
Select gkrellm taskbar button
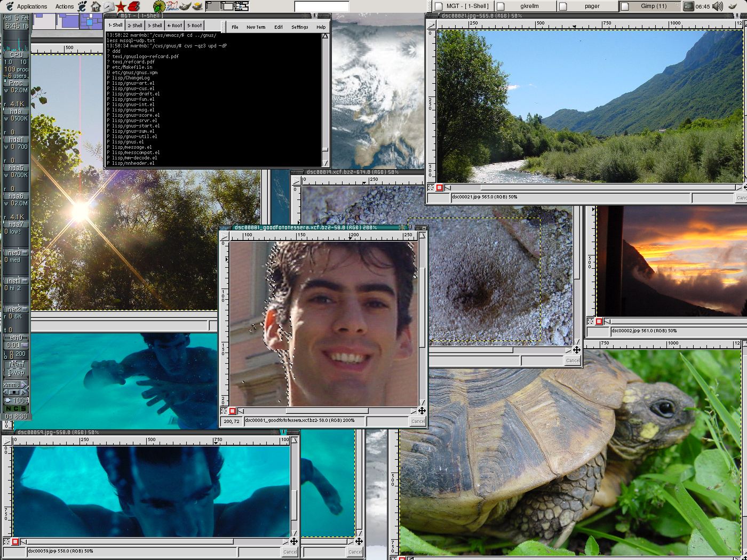pyautogui.click(x=525, y=6)
